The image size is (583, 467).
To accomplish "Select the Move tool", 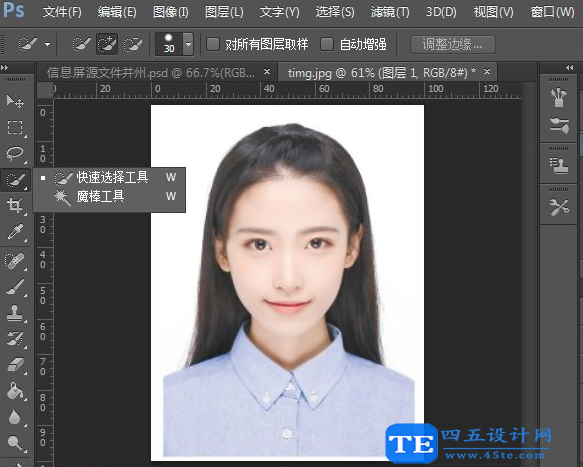I will [15, 101].
